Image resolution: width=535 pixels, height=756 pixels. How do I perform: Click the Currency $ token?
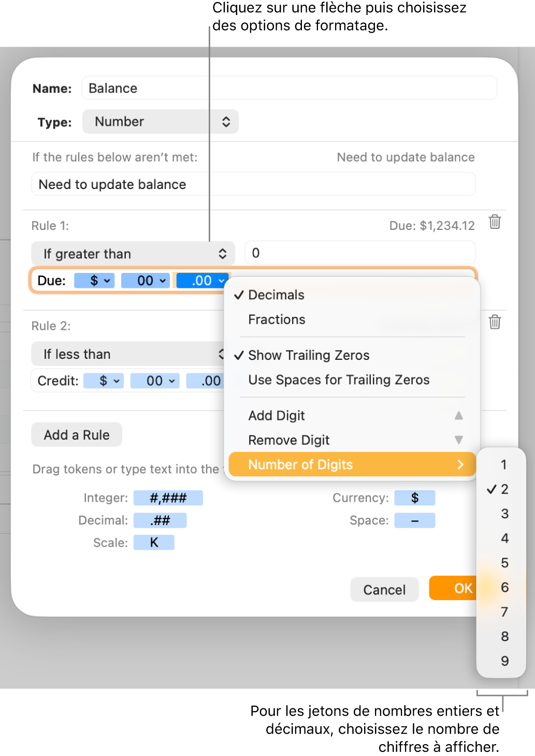click(x=414, y=498)
